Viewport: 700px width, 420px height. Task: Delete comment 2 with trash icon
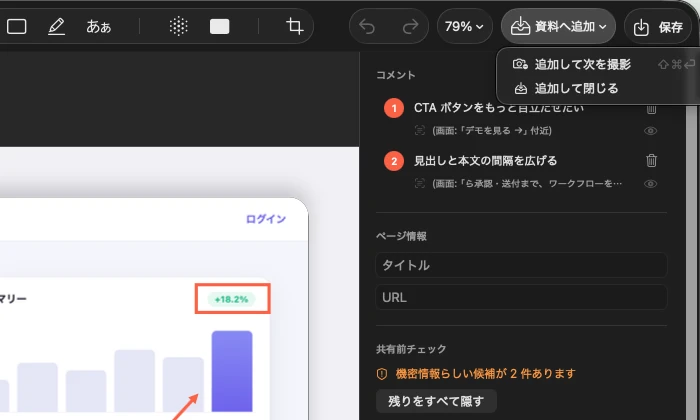(x=651, y=160)
